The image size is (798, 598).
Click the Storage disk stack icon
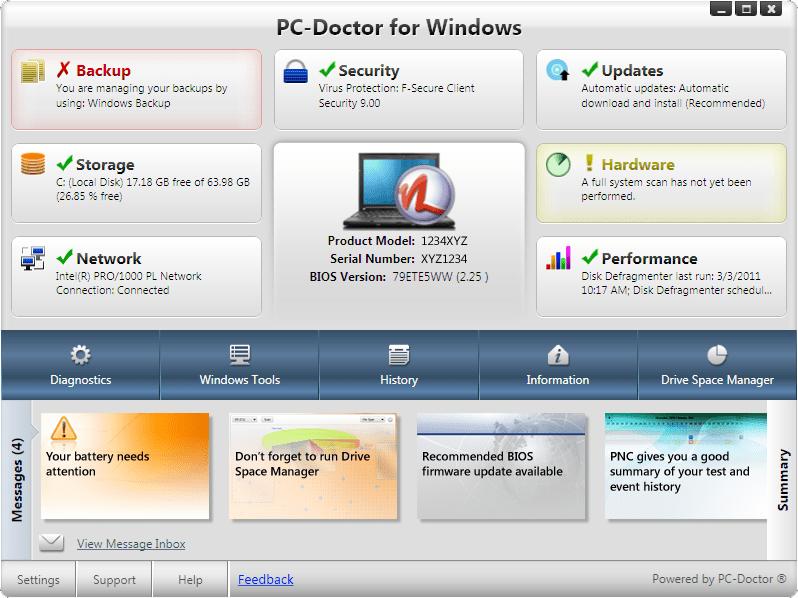[x=34, y=164]
